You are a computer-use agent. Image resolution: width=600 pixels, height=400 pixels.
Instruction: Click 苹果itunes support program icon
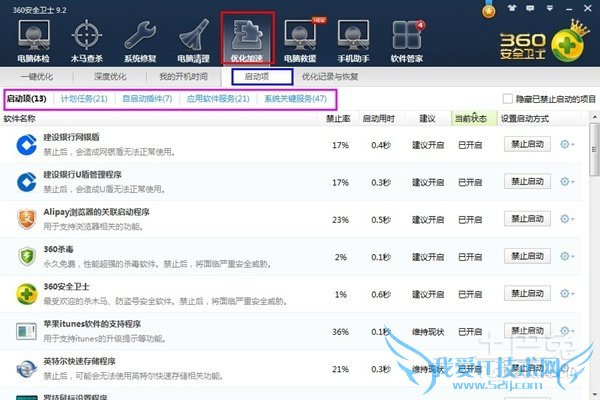coord(27,331)
